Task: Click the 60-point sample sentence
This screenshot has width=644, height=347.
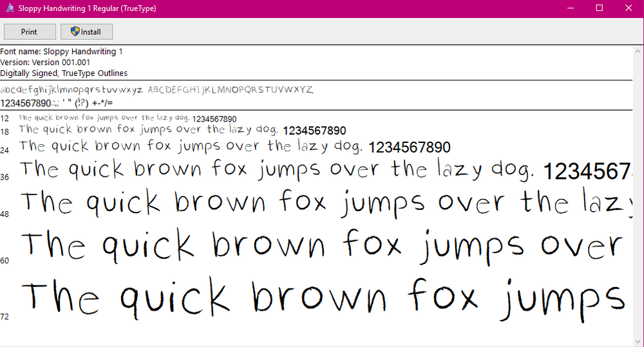Action: click(322, 245)
